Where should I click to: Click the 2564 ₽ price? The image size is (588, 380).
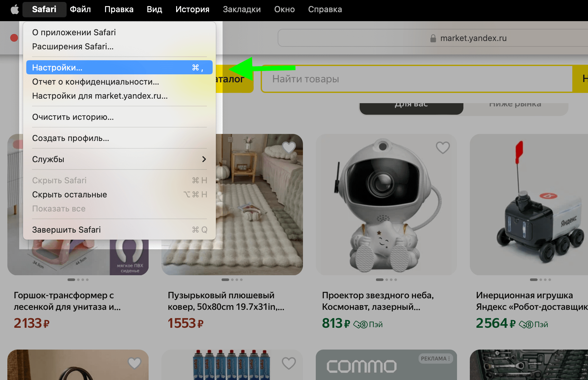tap(496, 323)
